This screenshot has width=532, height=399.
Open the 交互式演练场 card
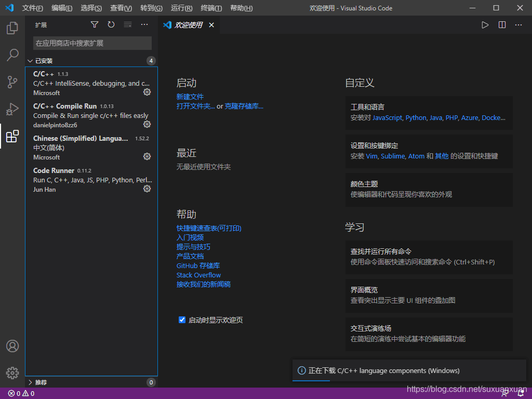[429, 334]
